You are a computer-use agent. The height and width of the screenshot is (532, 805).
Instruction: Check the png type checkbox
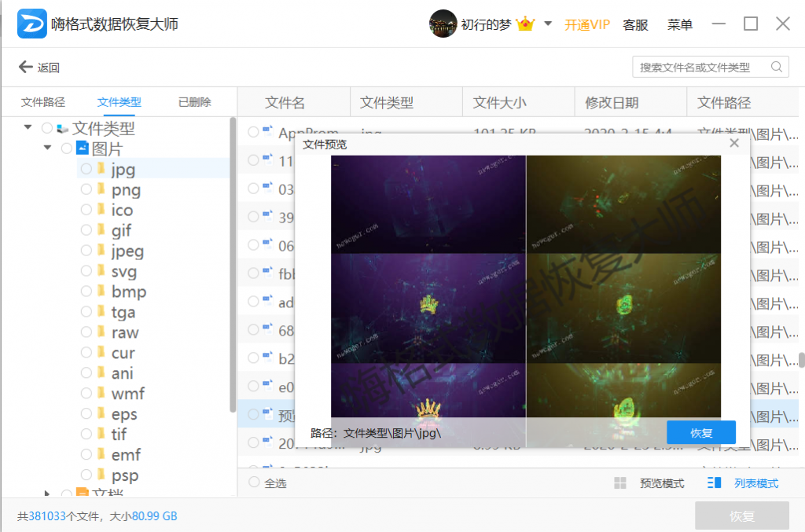click(86, 189)
